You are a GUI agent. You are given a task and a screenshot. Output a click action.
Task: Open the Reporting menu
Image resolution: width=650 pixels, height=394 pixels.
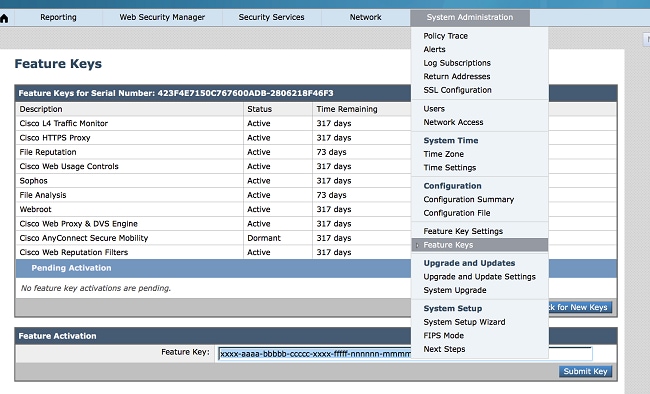(58, 17)
